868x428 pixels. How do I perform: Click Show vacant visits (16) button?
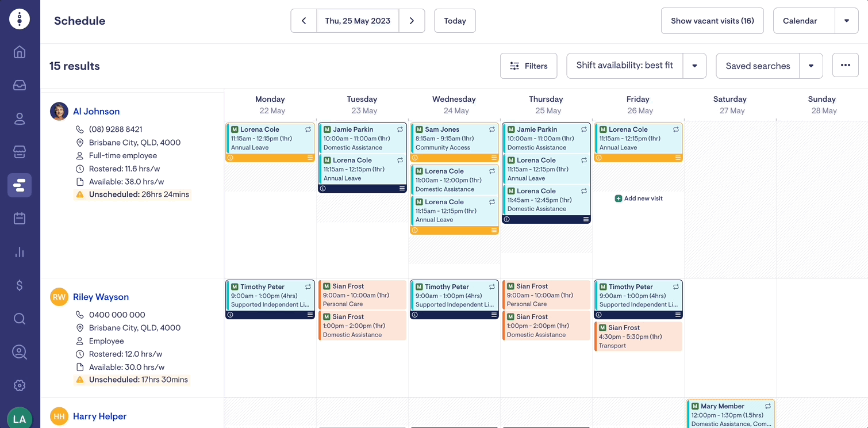[x=712, y=21]
